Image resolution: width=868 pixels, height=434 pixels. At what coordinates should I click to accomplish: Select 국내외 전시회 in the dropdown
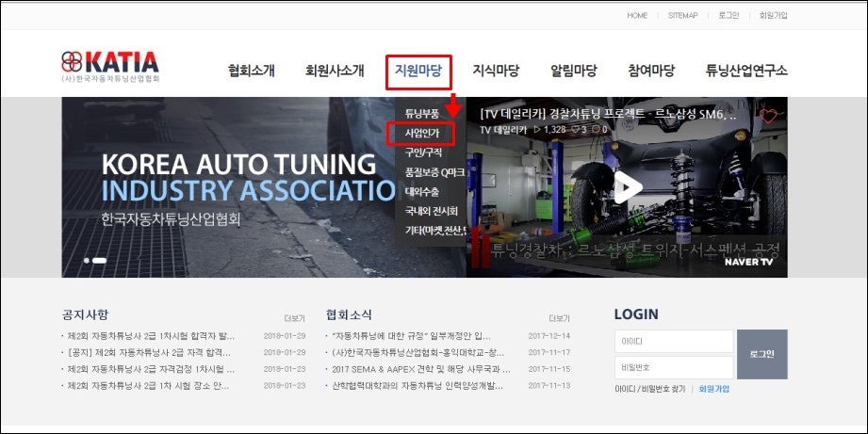click(432, 211)
